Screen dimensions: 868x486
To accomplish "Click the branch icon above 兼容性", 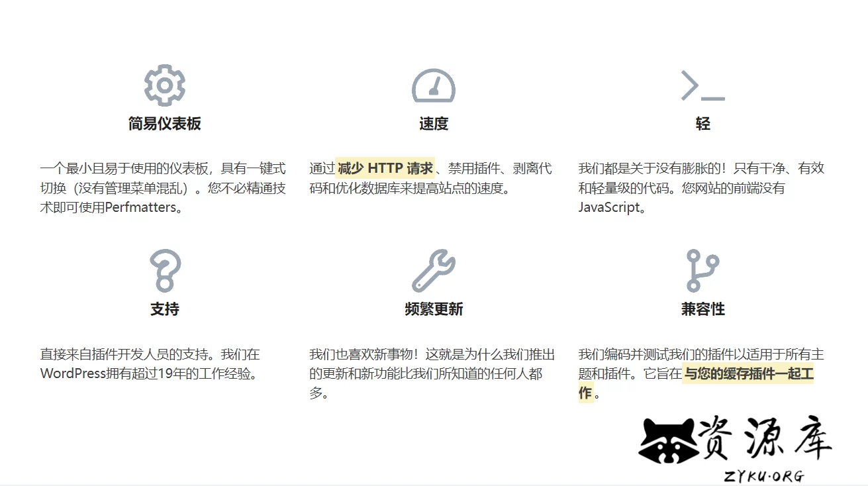I will tap(702, 271).
